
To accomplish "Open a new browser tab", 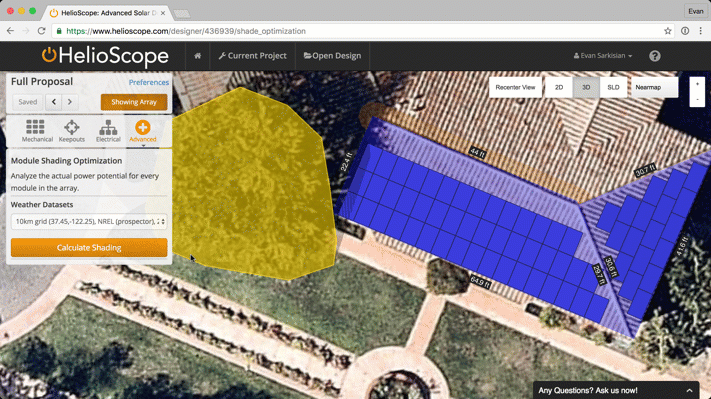I will point(182,14).
